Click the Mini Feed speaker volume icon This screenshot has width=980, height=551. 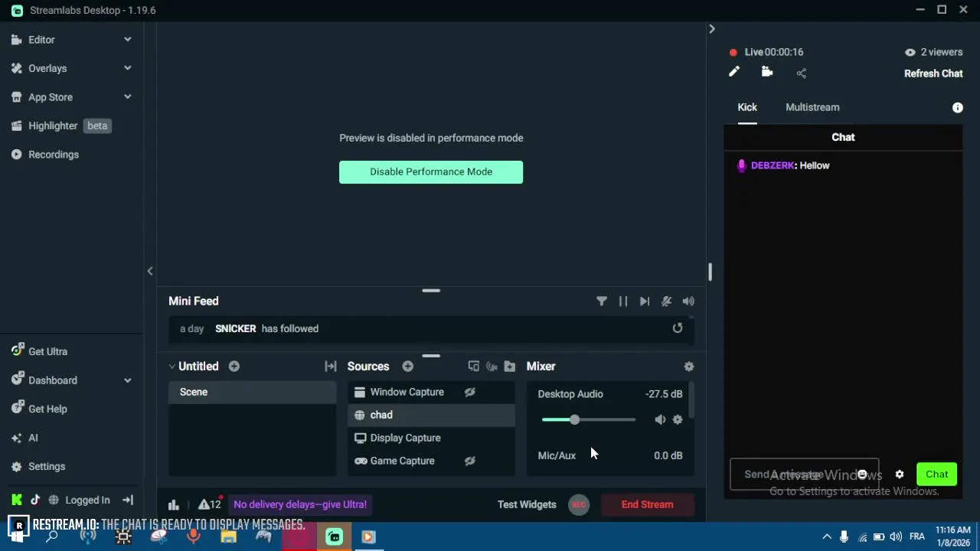click(x=688, y=302)
